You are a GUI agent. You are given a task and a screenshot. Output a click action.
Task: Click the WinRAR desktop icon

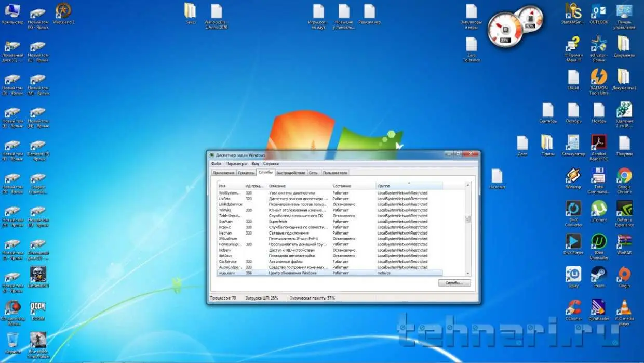[624, 244]
